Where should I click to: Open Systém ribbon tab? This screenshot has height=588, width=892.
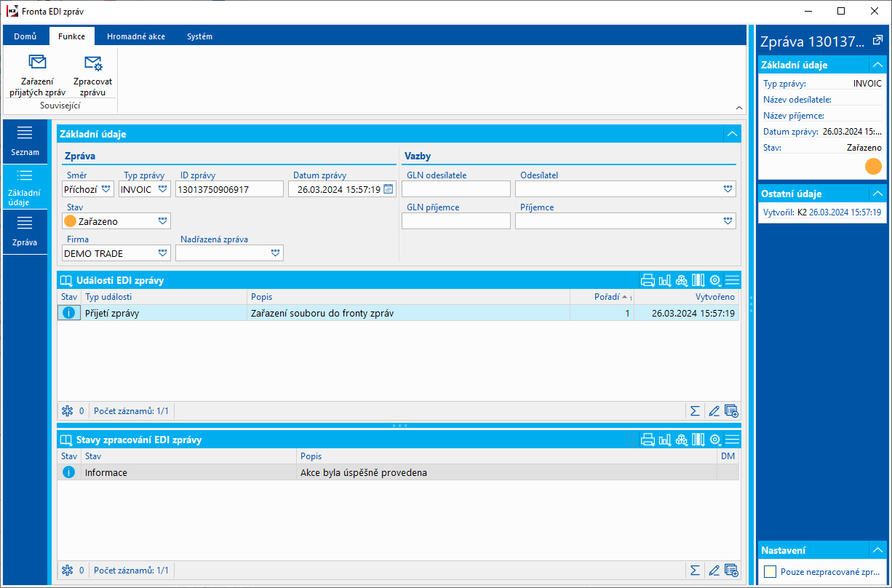pyautogui.click(x=199, y=36)
